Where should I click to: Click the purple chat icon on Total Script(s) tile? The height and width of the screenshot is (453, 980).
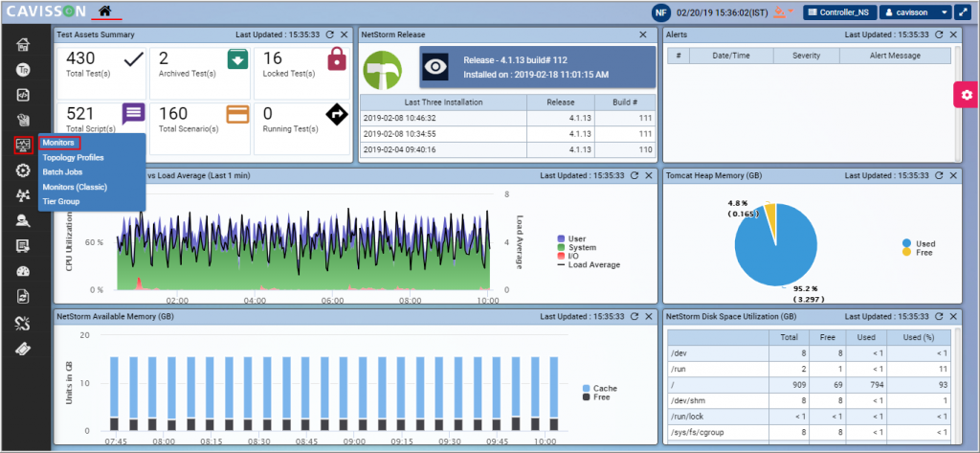(x=133, y=115)
